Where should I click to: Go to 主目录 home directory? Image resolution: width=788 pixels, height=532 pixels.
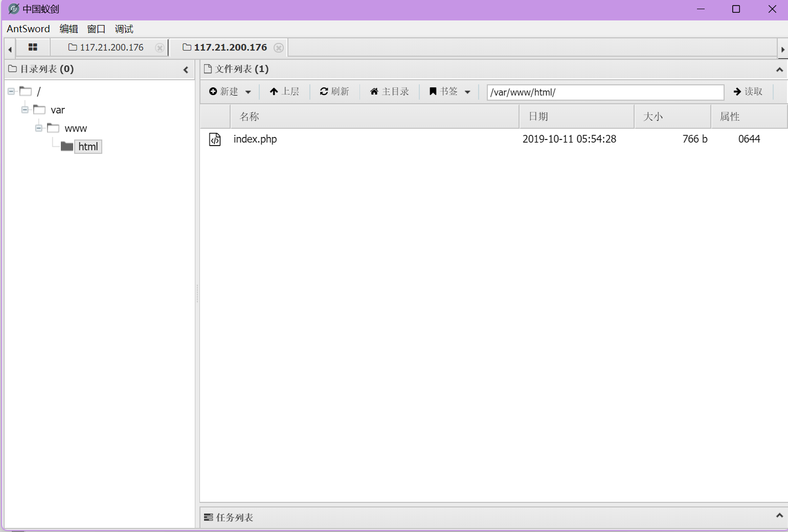pyautogui.click(x=390, y=91)
